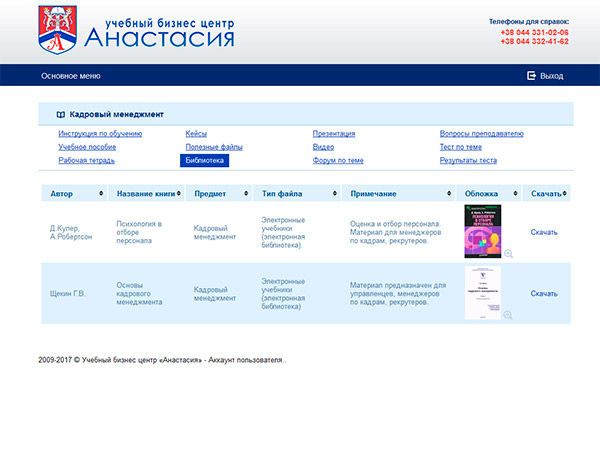Open the first book cover thumbnail

click(x=483, y=232)
